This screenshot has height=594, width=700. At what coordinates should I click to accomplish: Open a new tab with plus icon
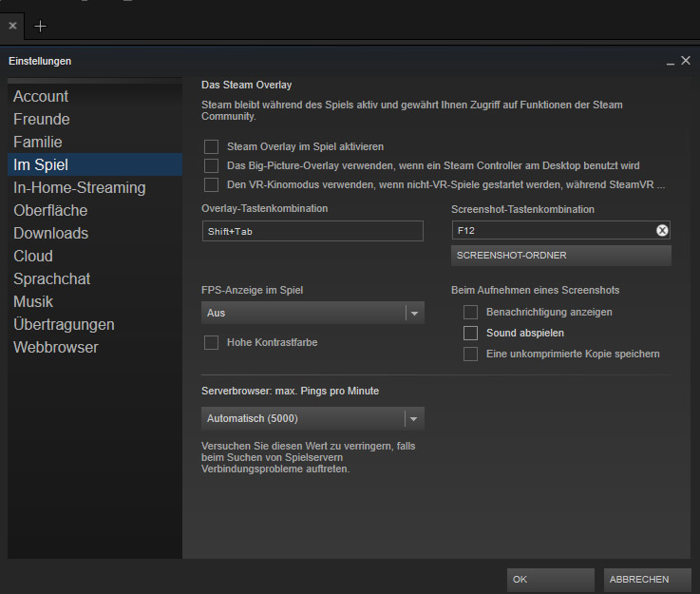tap(40, 27)
